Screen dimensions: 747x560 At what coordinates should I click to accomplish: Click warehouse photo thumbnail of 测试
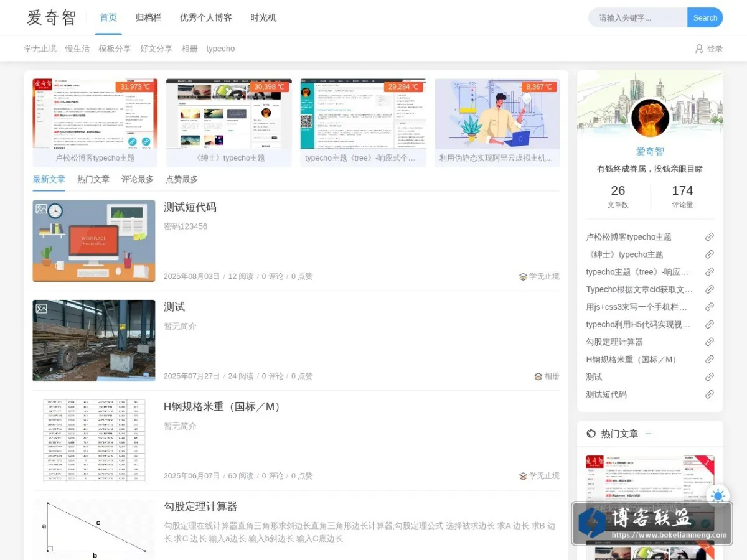pyautogui.click(x=94, y=340)
